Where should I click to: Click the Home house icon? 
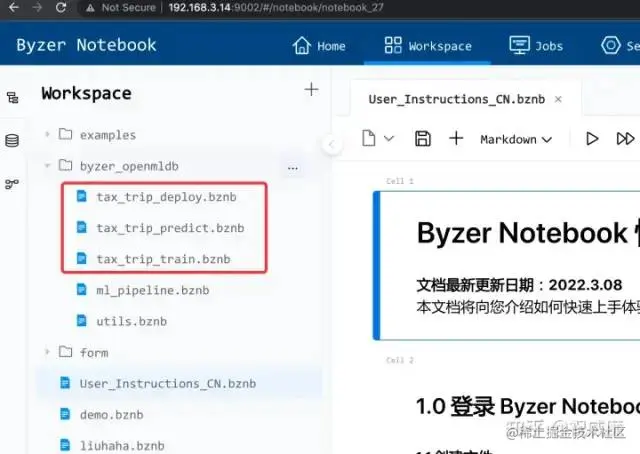pyautogui.click(x=302, y=45)
